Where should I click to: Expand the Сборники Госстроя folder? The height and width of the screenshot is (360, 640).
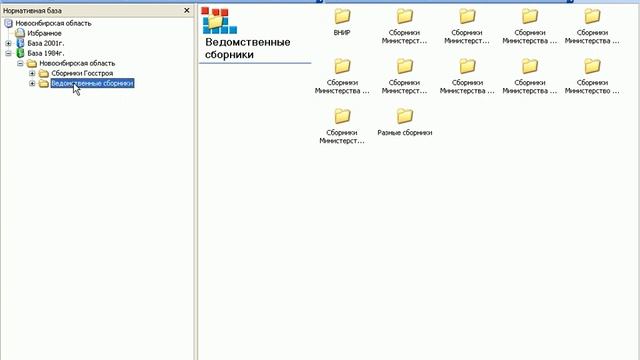pyautogui.click(x=32, y=73)
